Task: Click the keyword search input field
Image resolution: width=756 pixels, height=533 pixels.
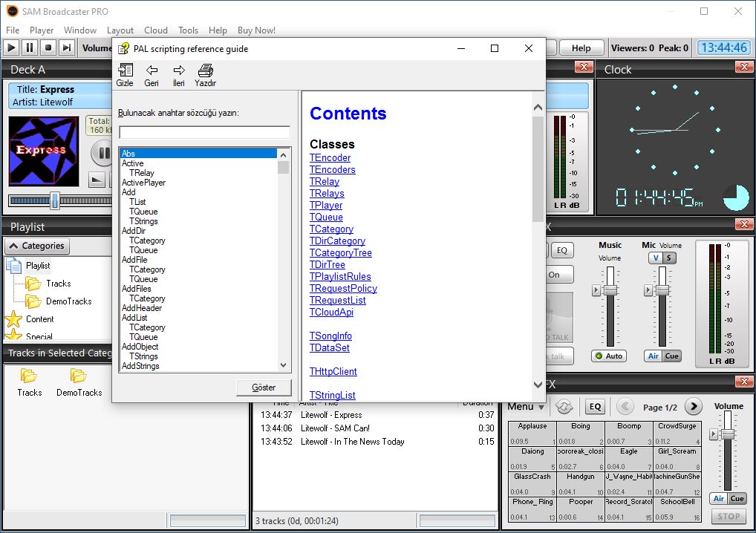Action: click(204, 133)
